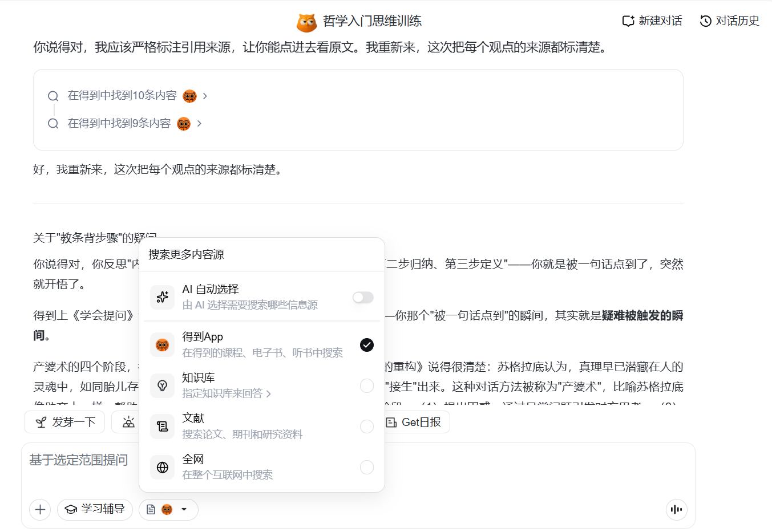
Task: Click the magnifier icon before 在得到中找到9条内容
Action: (x=53, y=124)
